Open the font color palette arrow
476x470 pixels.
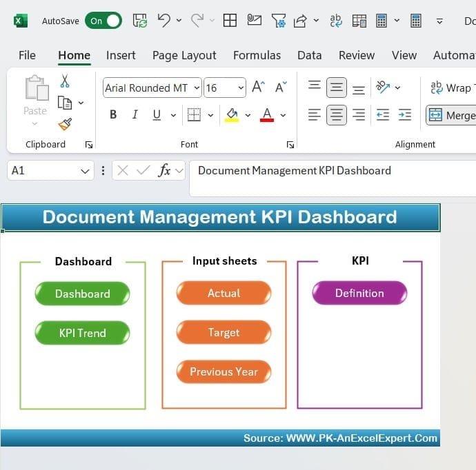point(283,115)
